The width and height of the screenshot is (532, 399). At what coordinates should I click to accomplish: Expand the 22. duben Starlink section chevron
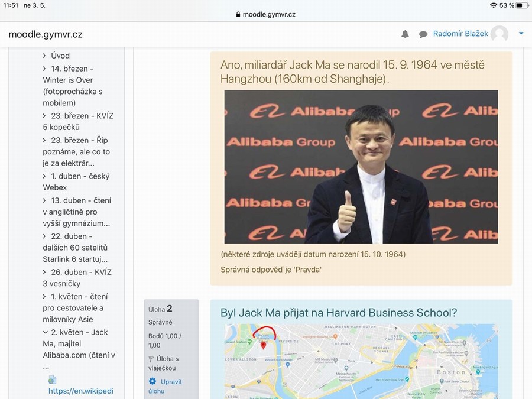44,236
